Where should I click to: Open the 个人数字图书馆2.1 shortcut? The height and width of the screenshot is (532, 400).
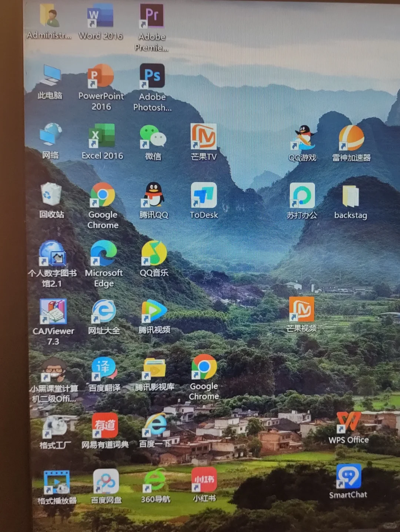[52, 253]
